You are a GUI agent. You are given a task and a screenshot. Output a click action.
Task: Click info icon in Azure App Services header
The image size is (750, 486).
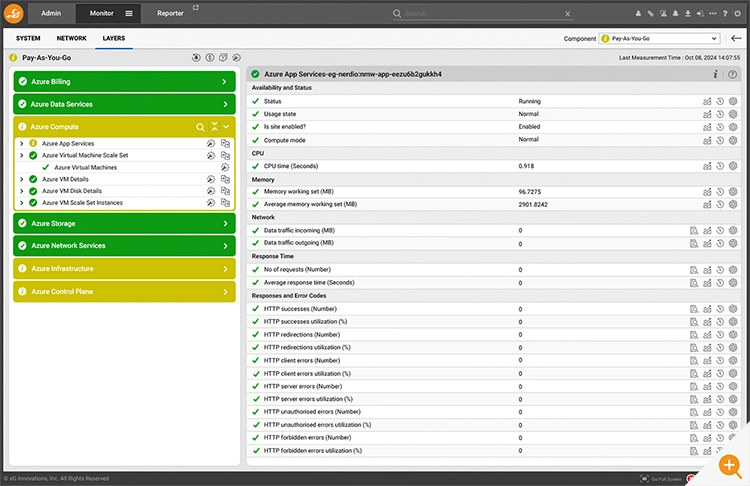[716, 74]
